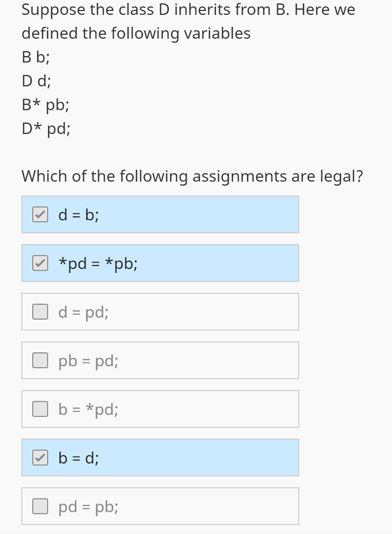Select the 'b = d;' answer option row
392x534 pixels.
click(160, 457)
